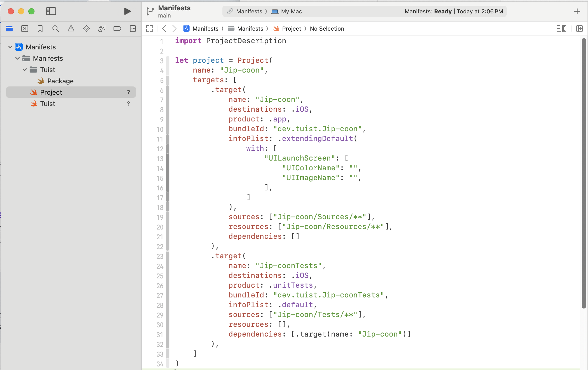
Task: Open the Debug navigator spray icon
Action: [x=102, y=29]
